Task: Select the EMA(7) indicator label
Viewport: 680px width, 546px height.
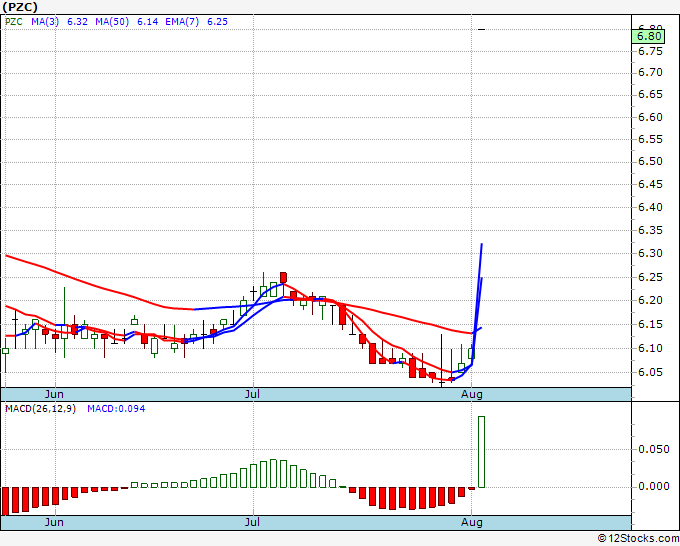Action: (x=182, y=22)
